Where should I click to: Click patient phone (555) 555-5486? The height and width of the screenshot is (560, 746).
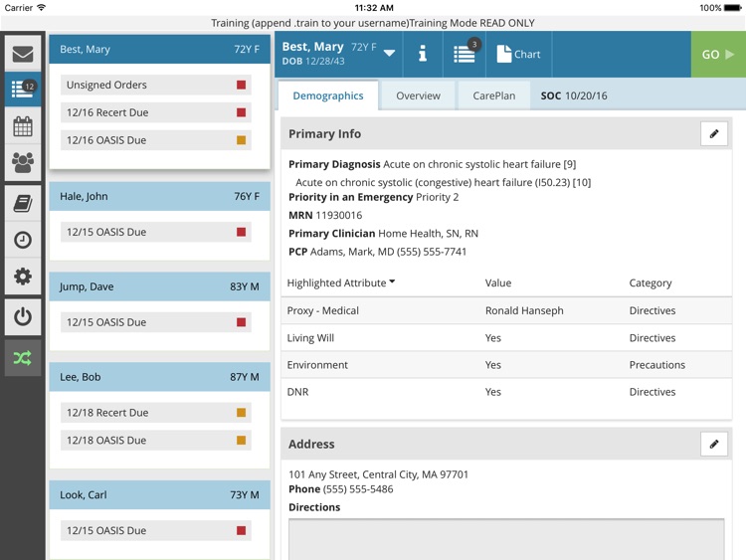[x=358, y=489]
